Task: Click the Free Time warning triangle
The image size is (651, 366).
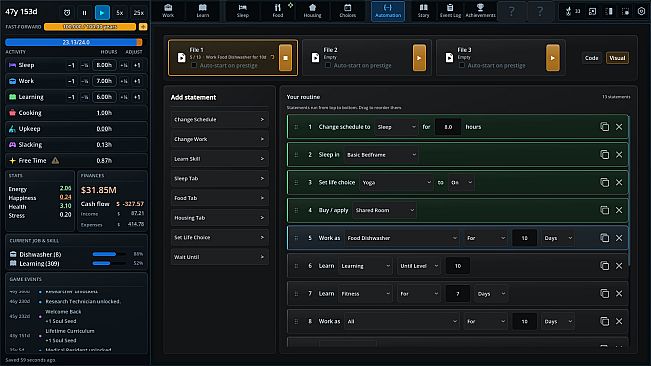Action: coord(55,161)
